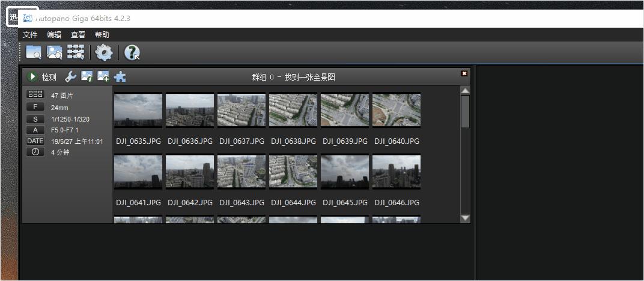Open the 文件 menu
The height and width of the screenshot is (281, 644).
click(x=30, y=34)
